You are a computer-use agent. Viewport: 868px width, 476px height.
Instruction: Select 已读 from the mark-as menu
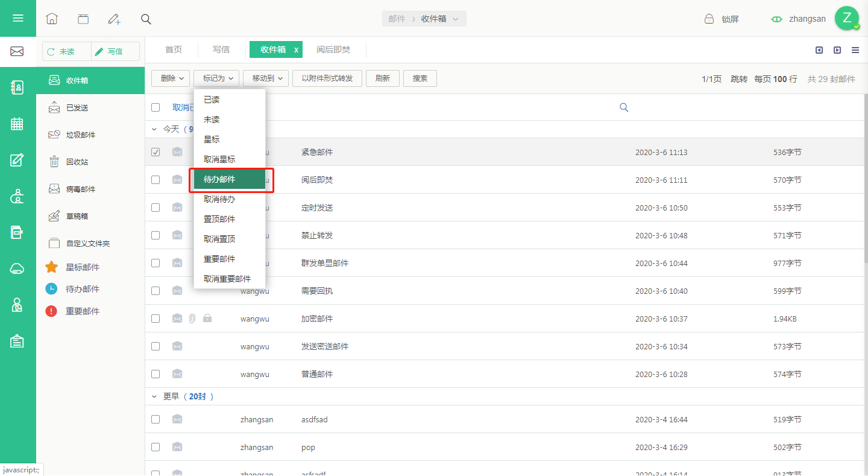tap(230, 100)
